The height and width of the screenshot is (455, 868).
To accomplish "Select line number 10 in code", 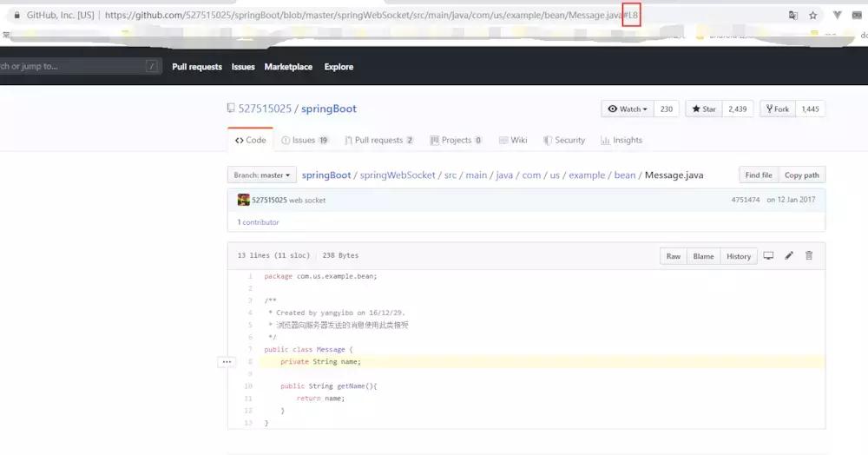I will coord(248,386).
